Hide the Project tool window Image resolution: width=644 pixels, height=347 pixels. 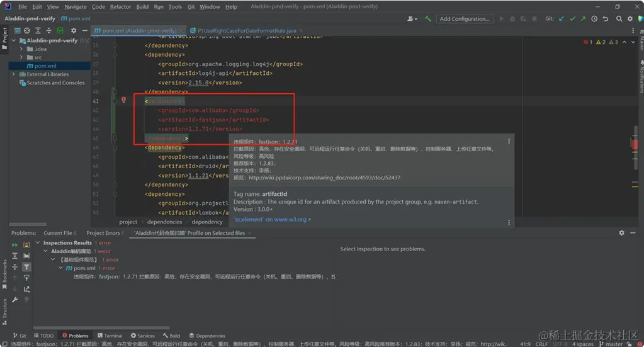point(84,30)
